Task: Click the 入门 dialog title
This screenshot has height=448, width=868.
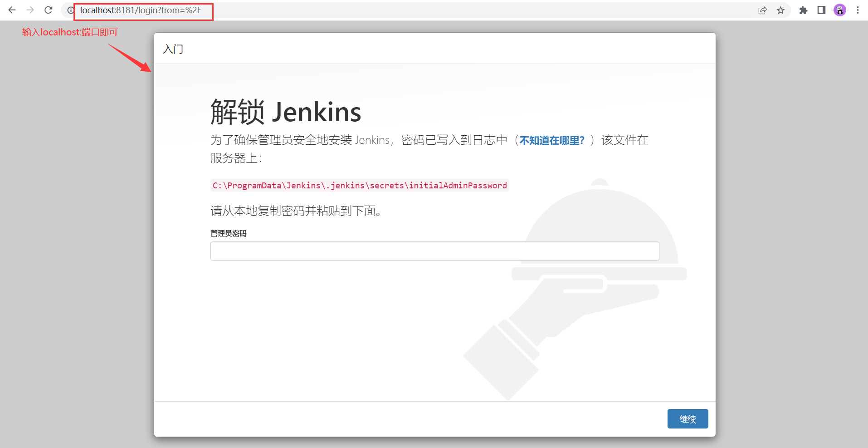Action: pos(173,49)
